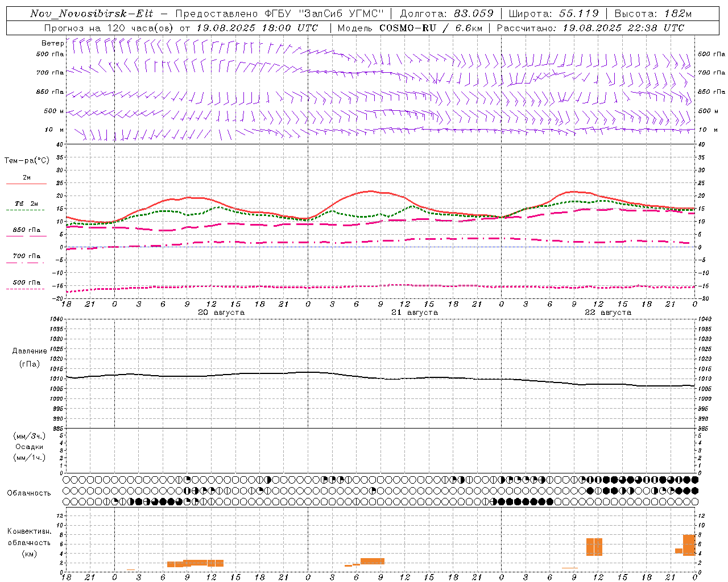
Task: Click the Td 2м dew point legend entry
Action: point(26,203)
